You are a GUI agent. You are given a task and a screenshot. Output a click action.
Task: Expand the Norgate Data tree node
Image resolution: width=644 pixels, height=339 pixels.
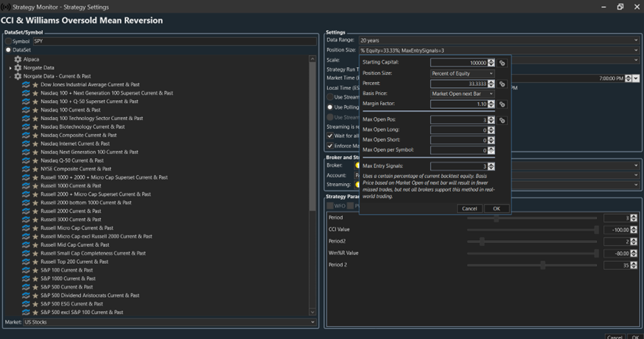click(10, 67)
